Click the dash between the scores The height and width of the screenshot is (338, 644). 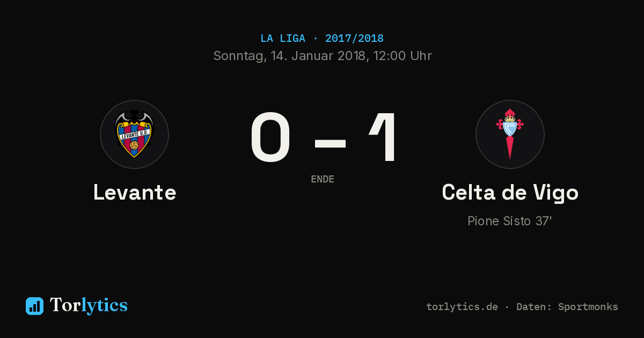tap(330, 143)
